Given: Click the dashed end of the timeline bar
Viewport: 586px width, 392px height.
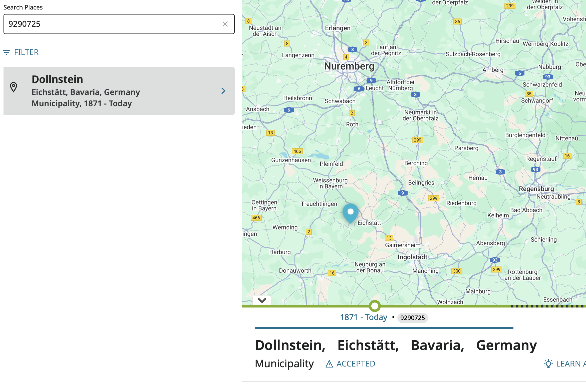Looking at the screenshot, I should pyautogui.click(x=548, y=306).
